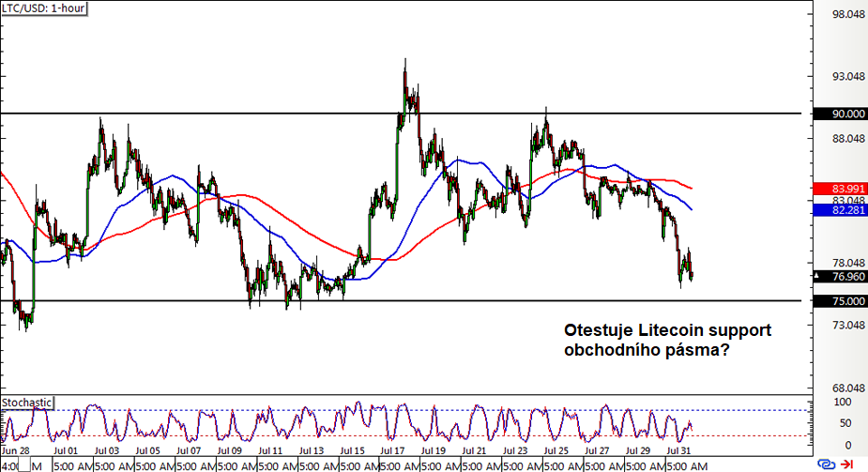
Task: Click the Jul 27 date label
Action: pyautogui.click(x=597, y=451)
